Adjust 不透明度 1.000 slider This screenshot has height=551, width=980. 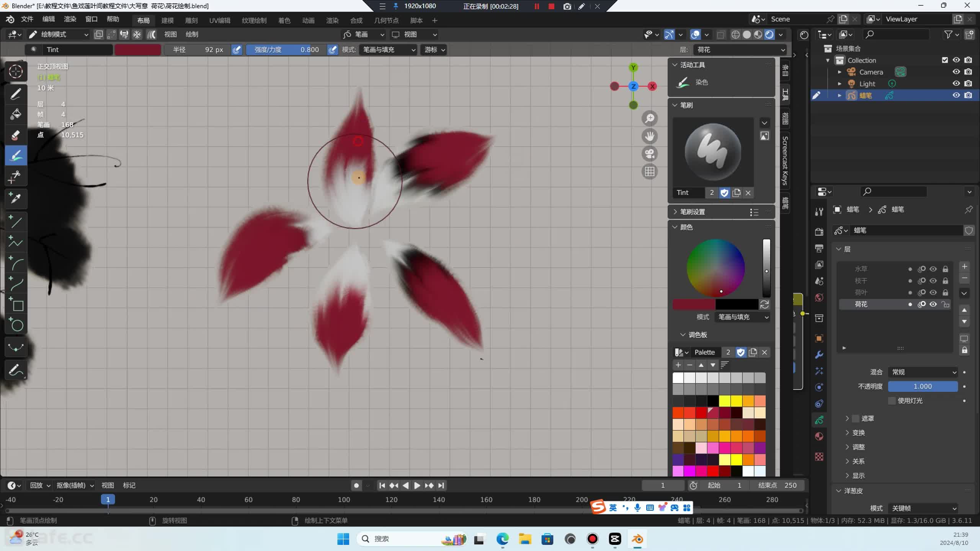coord(923,386)
